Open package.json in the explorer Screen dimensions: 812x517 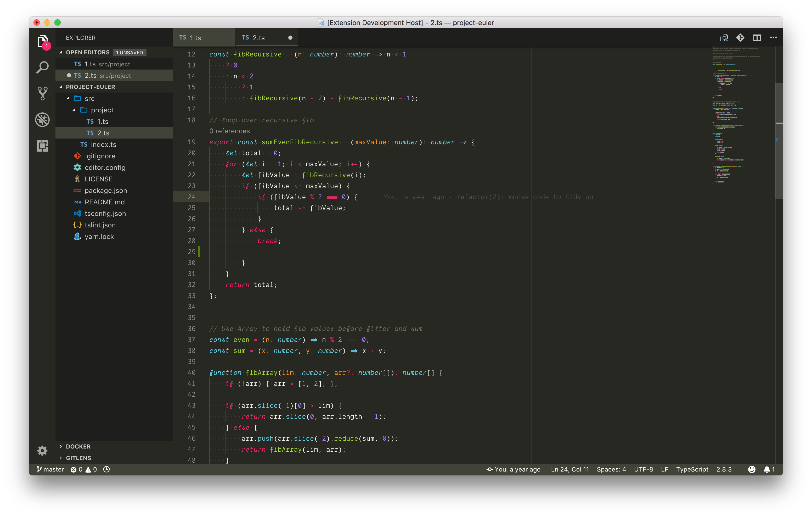coord(105,191)
